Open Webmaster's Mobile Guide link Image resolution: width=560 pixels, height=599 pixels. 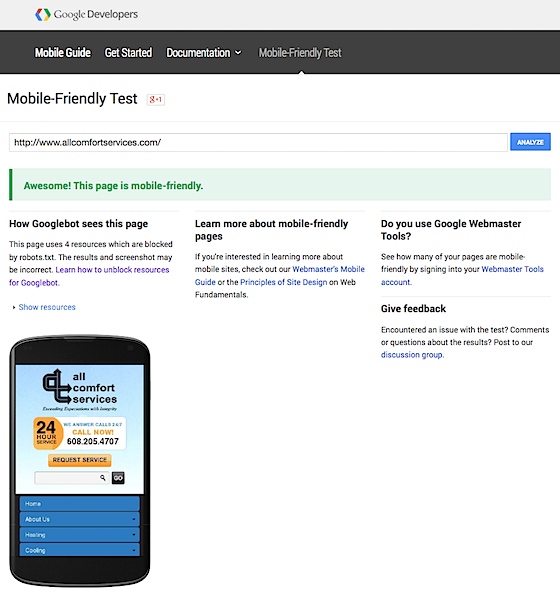point(328,269)
